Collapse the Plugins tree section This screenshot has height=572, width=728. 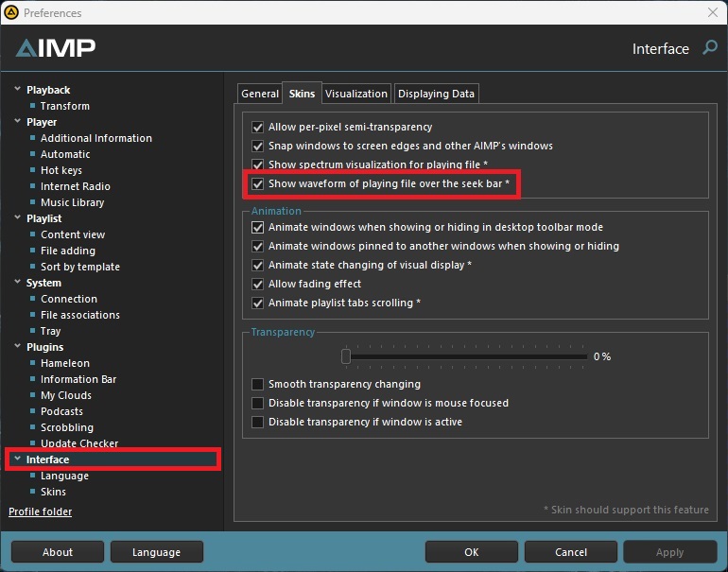point(18,346)
